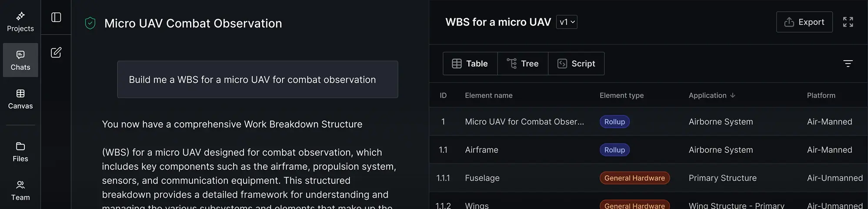Start a new chat with compose icon
Image resolution: width=868 pixels, height=209 pixels.
point(56,53)
